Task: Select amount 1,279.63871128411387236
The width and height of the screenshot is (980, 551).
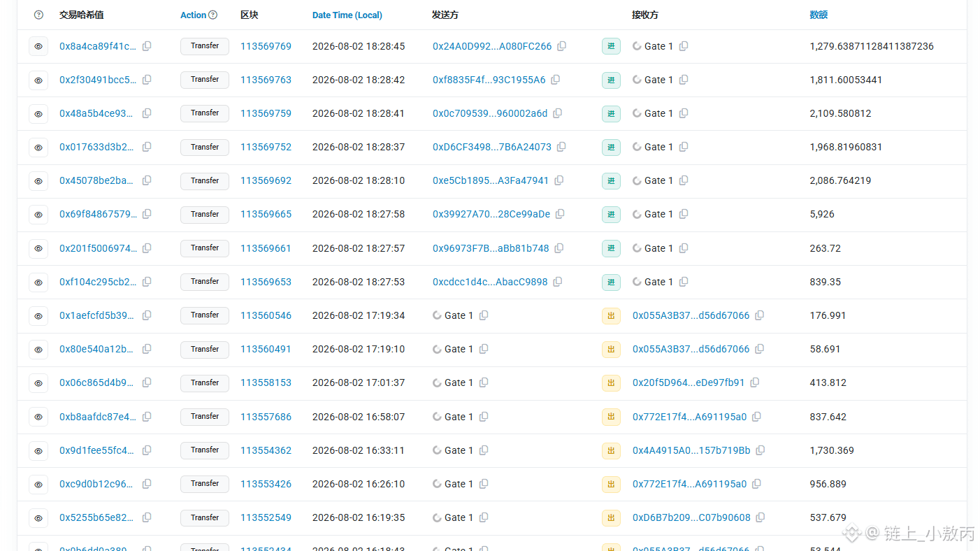Action: pyautogui.click(x=872, y=46)
